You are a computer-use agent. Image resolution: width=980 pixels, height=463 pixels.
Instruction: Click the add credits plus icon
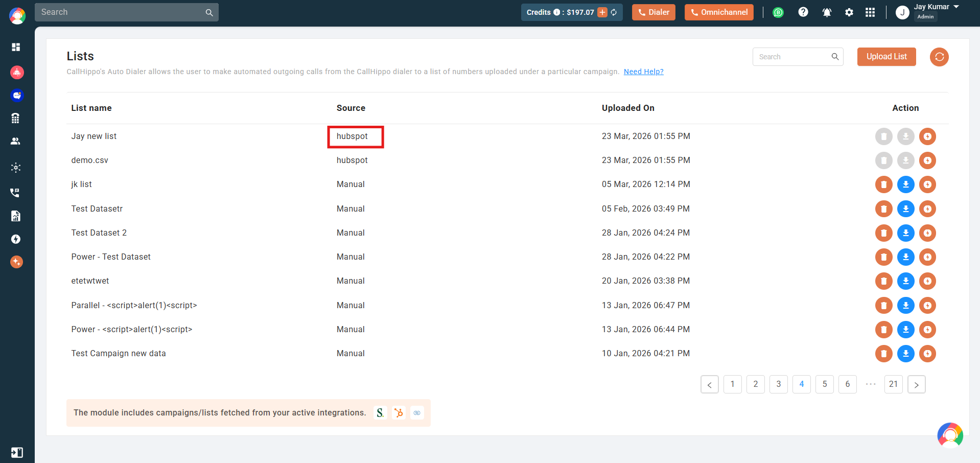click(x=602, y=12)
